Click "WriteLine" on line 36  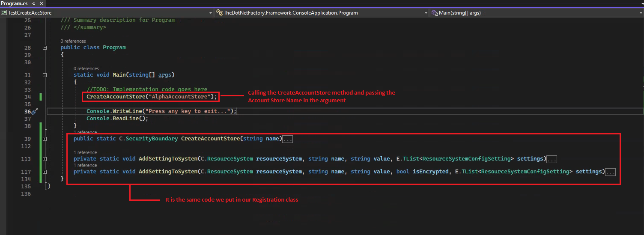click(x=127, y=111)
